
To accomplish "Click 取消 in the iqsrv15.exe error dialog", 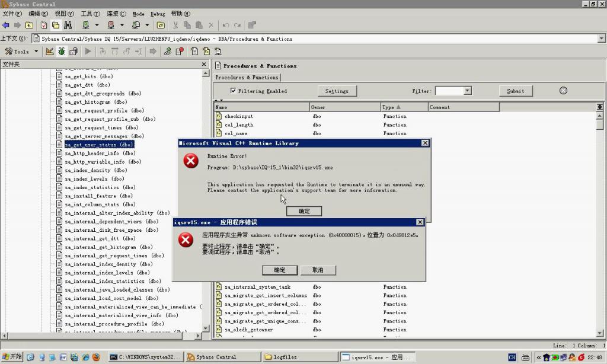I will (318, 270).
